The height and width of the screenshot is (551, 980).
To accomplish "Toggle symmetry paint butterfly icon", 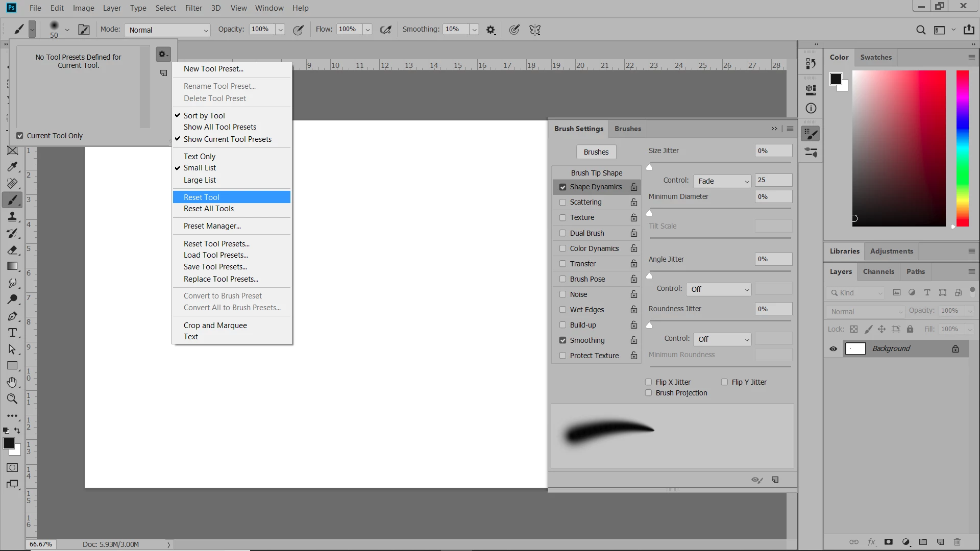I will [534, 30].
